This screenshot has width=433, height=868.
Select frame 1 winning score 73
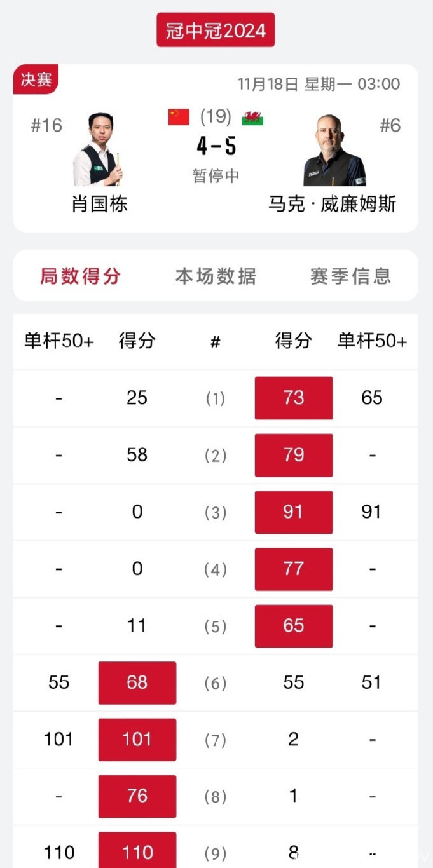click(x=293, y=398)
